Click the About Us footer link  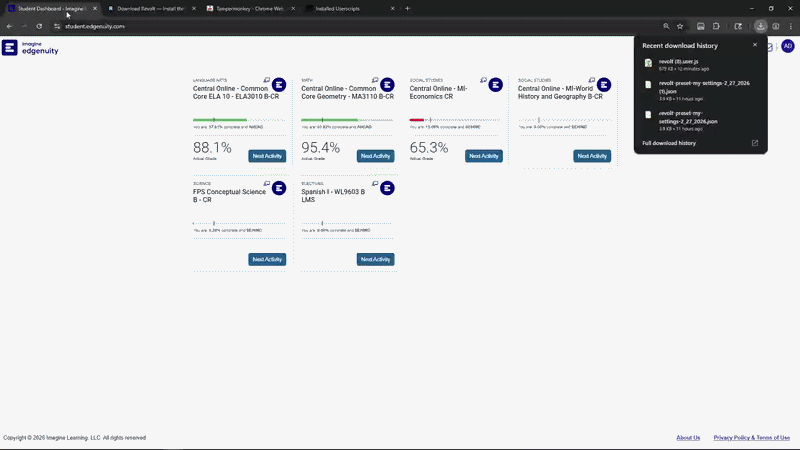pyautogui.click(x=688, y=437)
